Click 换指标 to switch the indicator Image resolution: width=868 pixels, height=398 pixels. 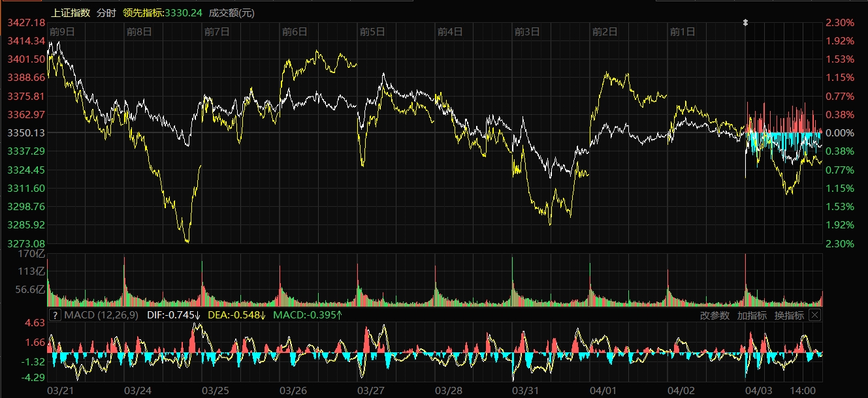(789, 316)
